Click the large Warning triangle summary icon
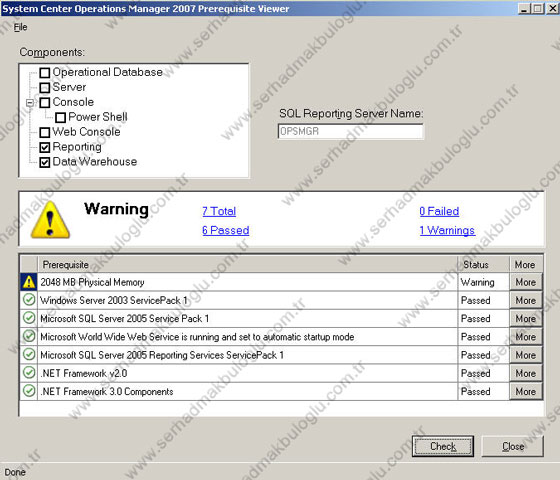The width and height of the screenshot is (560, 480). coord(50,220)
